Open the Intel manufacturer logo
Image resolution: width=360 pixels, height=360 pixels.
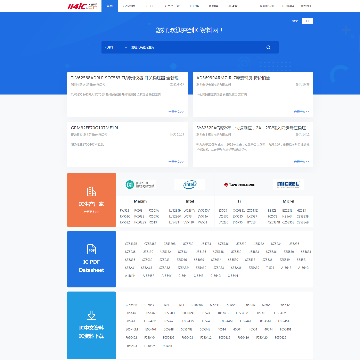tap(190, 184)
